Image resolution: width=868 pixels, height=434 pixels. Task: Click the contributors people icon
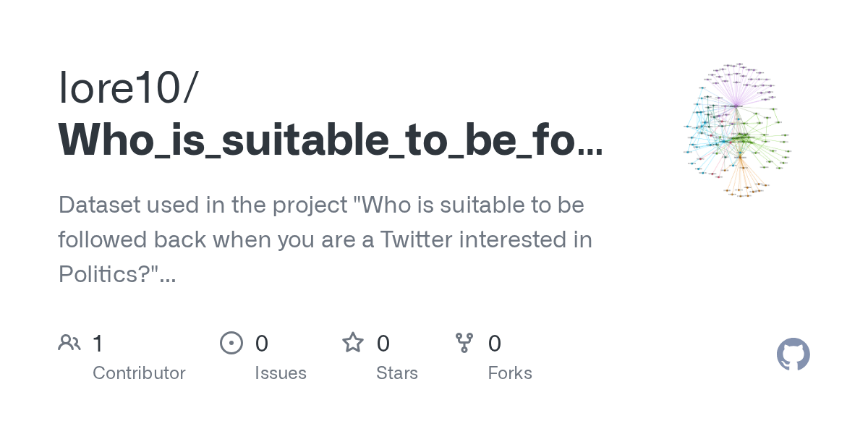(x=69, y=342)
